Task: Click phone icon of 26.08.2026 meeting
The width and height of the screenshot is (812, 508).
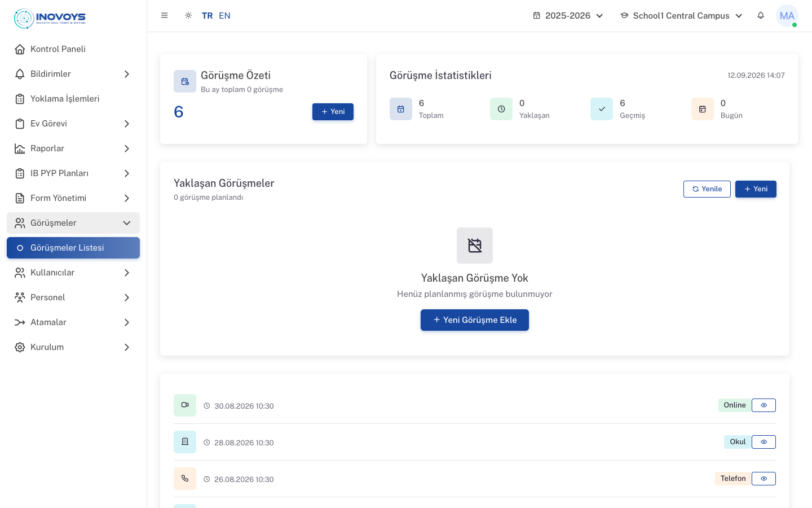Action: 185,479
